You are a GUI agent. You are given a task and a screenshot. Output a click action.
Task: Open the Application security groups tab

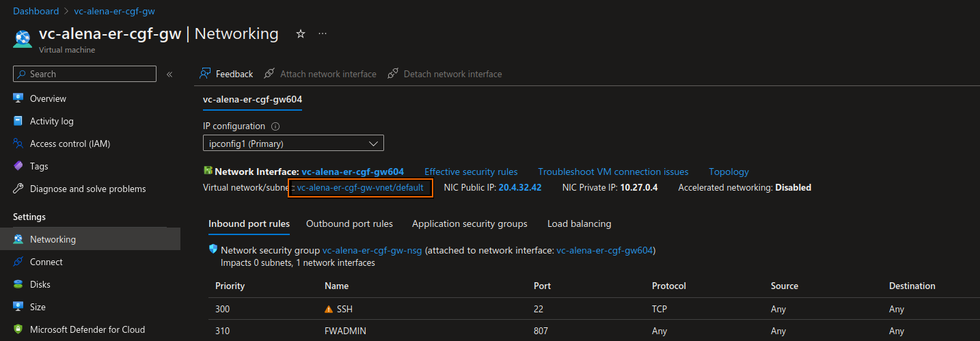pos(469,223)
